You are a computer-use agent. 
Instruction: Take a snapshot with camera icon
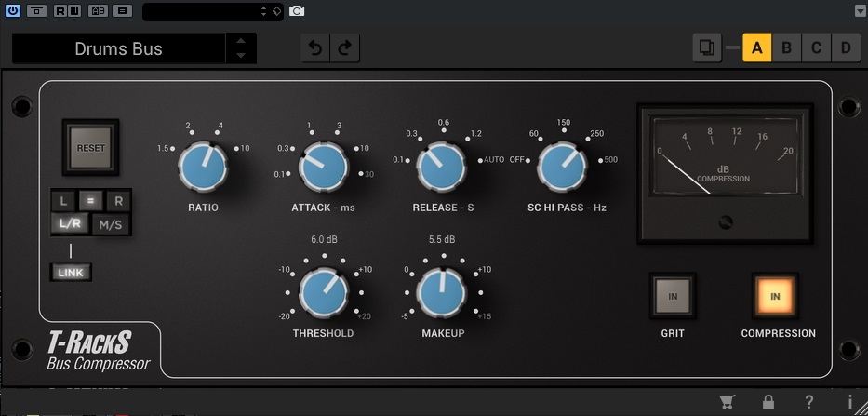point(297,11)
